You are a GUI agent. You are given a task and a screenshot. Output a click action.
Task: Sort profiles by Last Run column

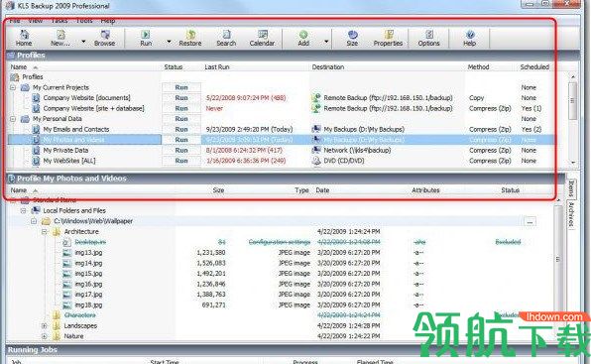point(217,67)
